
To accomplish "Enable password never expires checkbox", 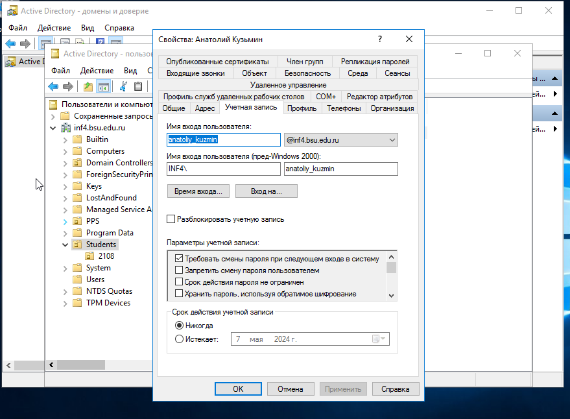I will point(178,282).
